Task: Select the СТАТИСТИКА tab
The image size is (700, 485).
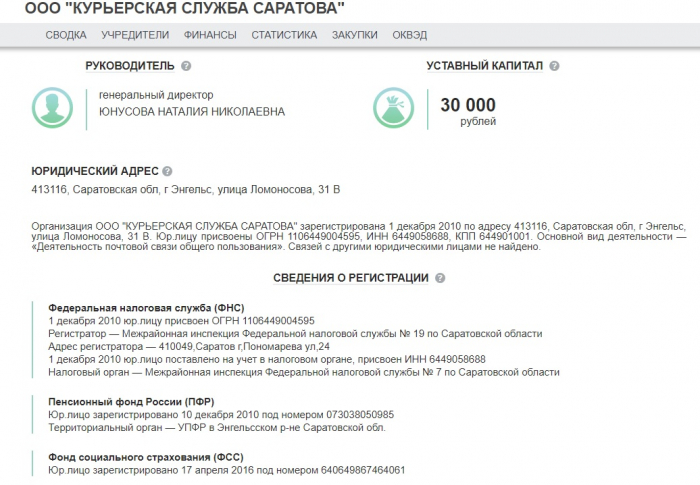Action: [284, 35]
